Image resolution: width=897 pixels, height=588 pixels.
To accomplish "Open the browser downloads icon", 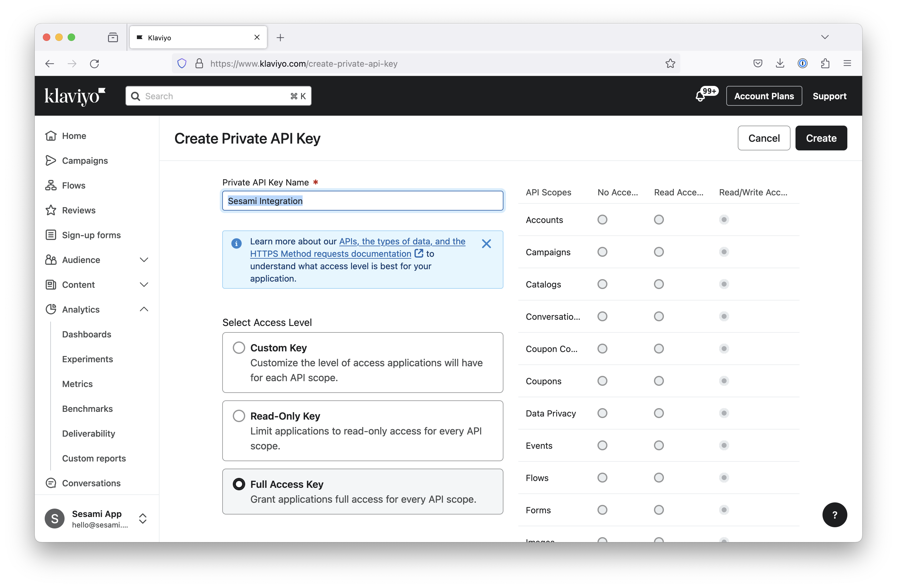I will 780,63.
